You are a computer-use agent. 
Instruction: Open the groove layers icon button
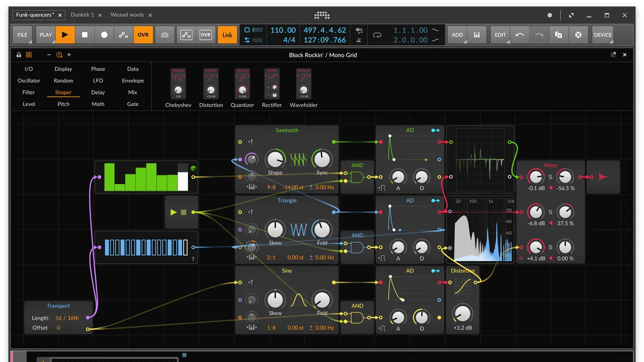coord(165,35)
